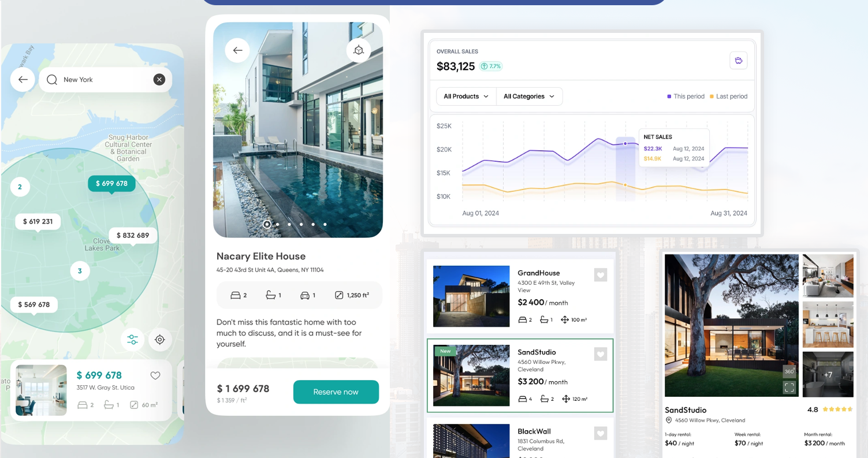The height and width of the screenshot is (458, 868).
Task: Expand SandStudio photo via fullscreen corners icon
Action: pyautogui.click(x=789, y=388)
